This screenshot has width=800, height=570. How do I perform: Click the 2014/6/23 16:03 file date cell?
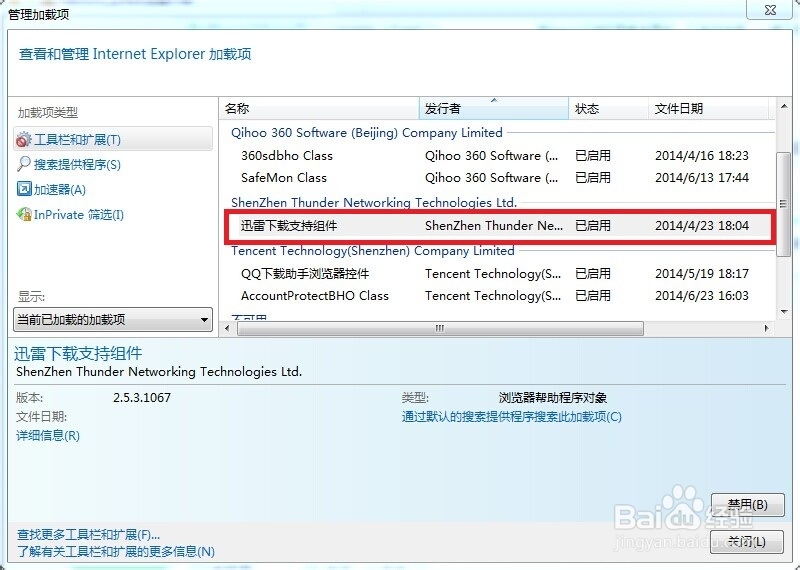tap(702, 295)
